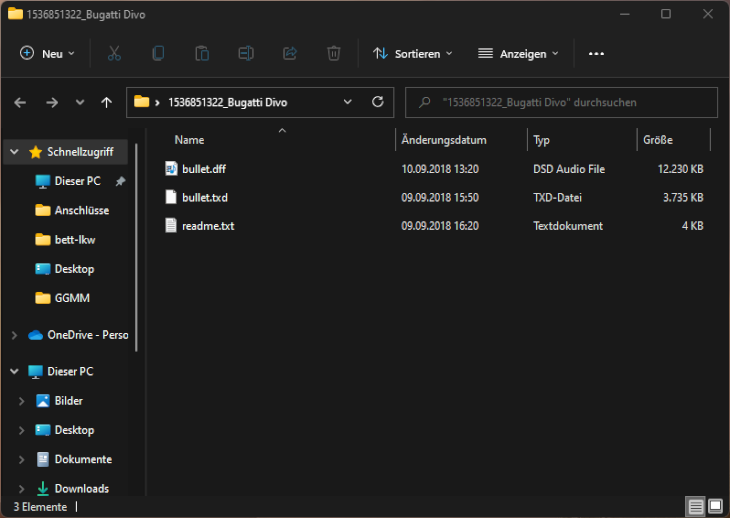Click the 12.230 KB size cell
The width and height of the screenshot is (730, 518).
[x=680, y=169]
